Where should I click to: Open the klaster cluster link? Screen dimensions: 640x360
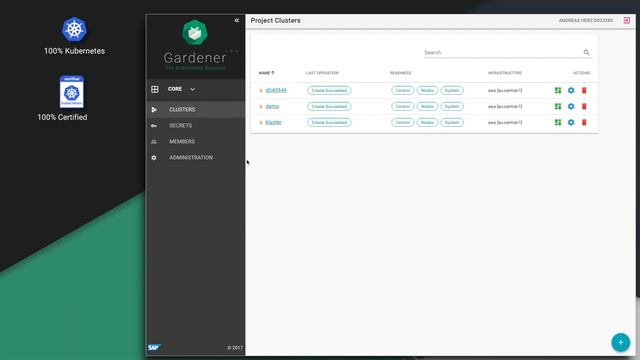tap(273, 122)
